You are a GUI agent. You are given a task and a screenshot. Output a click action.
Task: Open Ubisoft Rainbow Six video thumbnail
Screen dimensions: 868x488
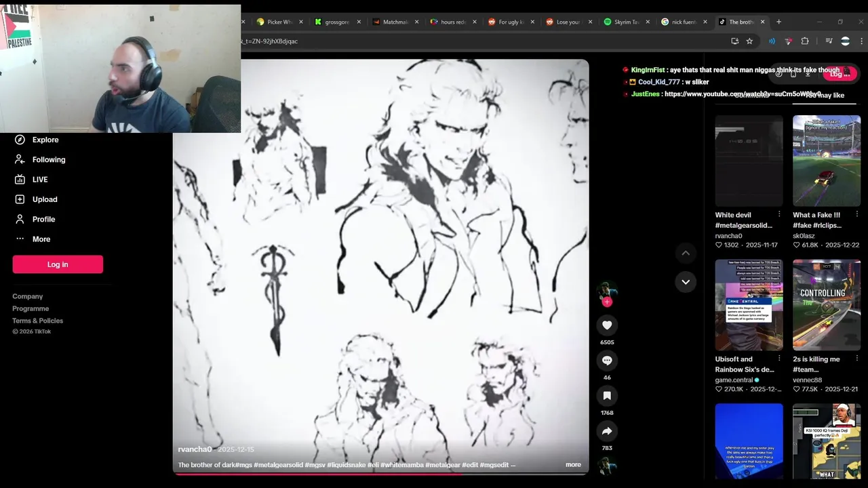tap(749, 305)
